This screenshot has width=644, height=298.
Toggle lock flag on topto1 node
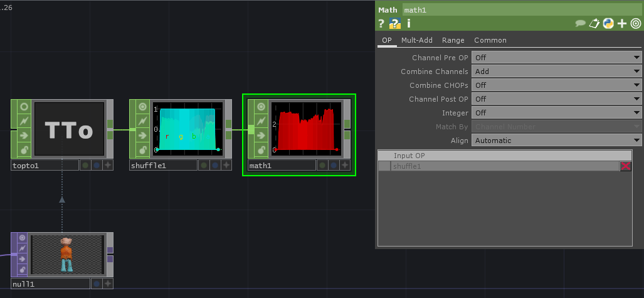[x=23, y=149]
